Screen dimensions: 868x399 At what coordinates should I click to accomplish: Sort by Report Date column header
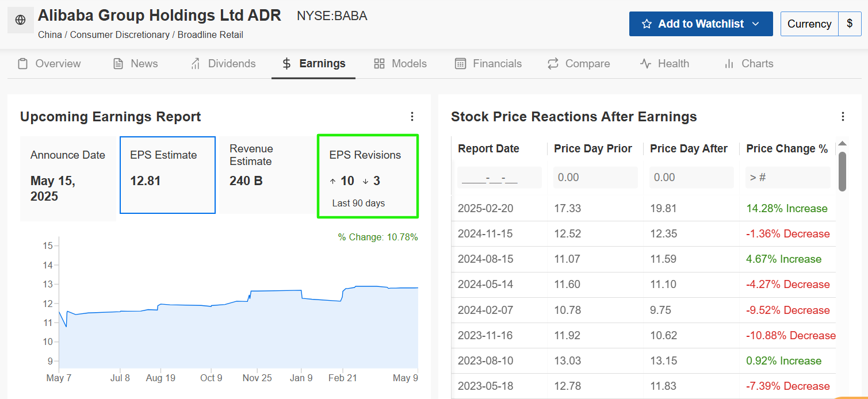[488, 149]
